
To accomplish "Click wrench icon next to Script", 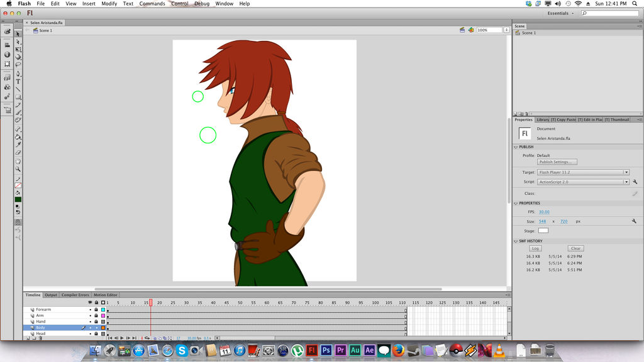I will 635,182.
